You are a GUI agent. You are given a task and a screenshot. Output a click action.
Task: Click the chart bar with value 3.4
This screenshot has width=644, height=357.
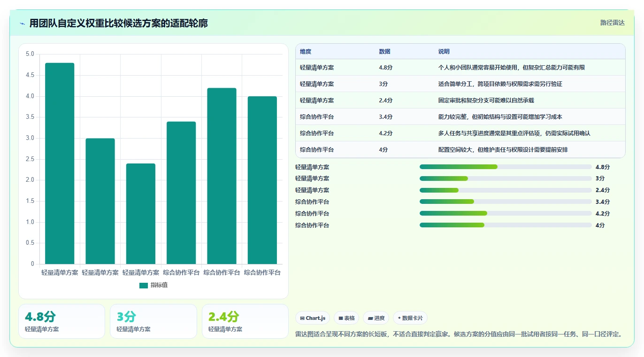[181, 193]
